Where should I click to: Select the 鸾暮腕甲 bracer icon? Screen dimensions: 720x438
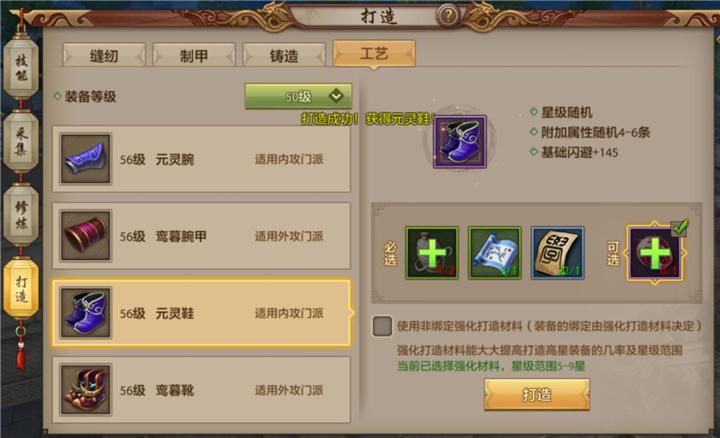point(86,236)
